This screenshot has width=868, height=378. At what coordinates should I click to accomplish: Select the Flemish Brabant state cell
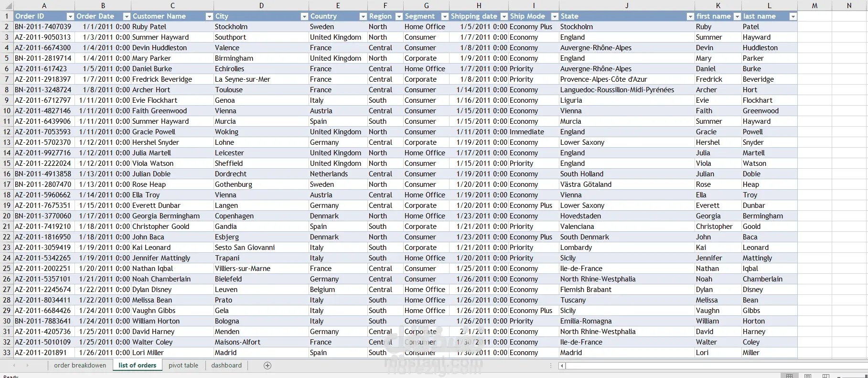(627, 290)
